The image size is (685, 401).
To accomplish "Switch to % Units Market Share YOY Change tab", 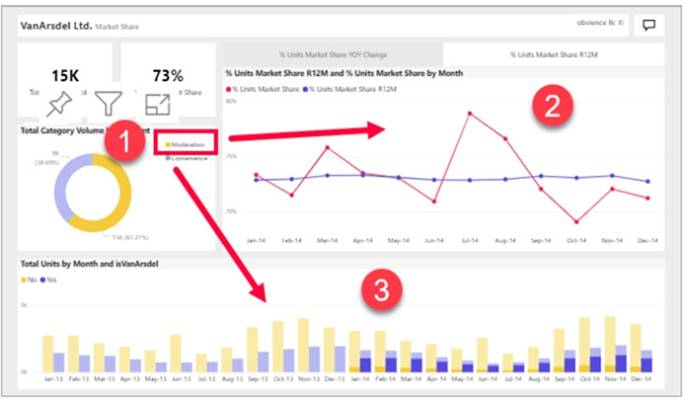I will pyautogui.click(x=333, y=55).
